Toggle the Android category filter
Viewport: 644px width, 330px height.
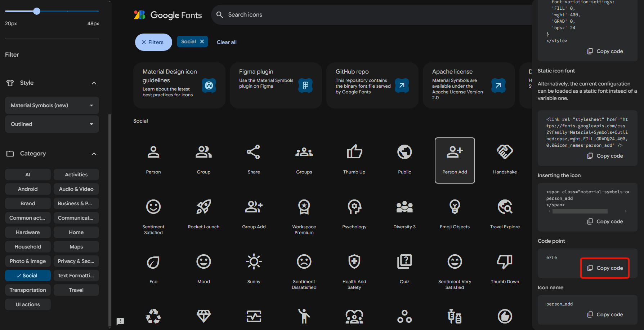point(28,189)
